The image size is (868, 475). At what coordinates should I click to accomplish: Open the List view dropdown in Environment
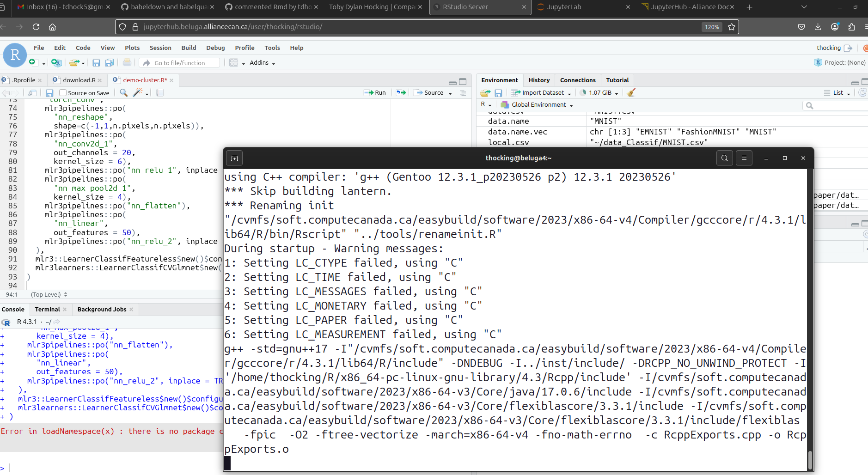837,93
